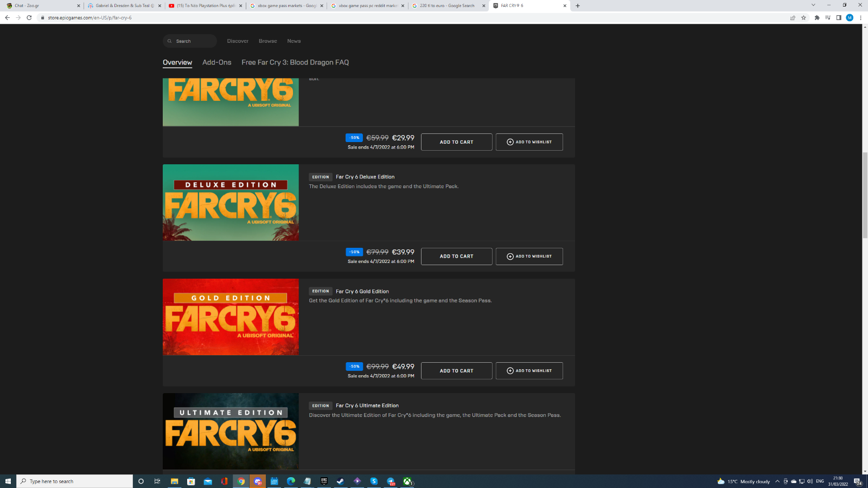This screenshot has width=868, height=488.
Task: Open the Mail app from the taskbar
Action: [x=208, y=481]
